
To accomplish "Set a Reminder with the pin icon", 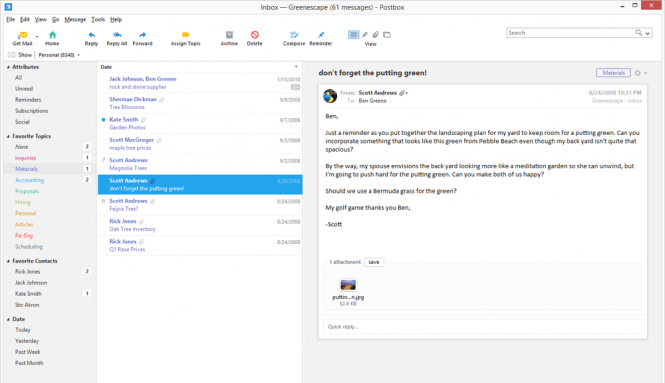I will pyautogui.click(x=321, y=35).
